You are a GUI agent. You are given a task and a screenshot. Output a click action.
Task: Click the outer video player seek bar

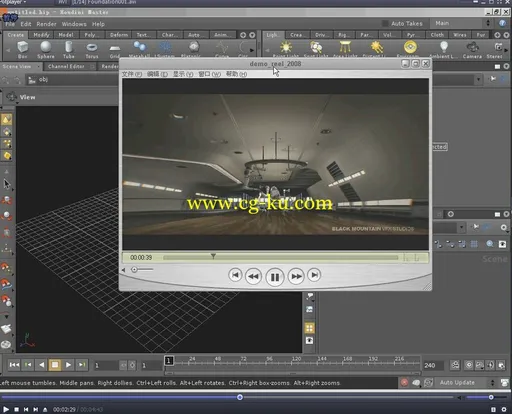(227, 397)
